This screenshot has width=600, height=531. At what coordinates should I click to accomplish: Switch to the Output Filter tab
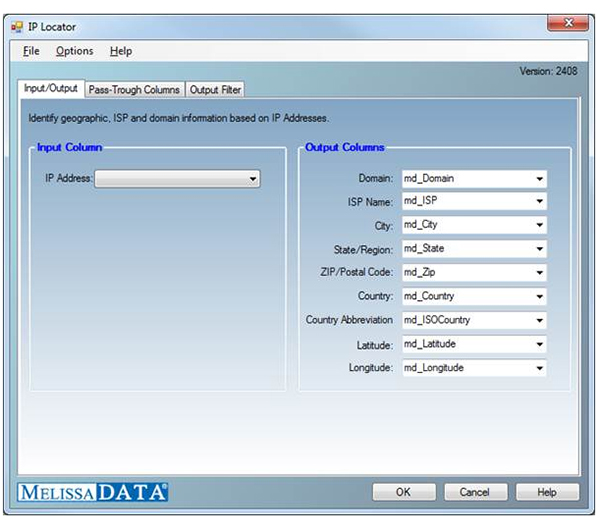coord(215,90)
